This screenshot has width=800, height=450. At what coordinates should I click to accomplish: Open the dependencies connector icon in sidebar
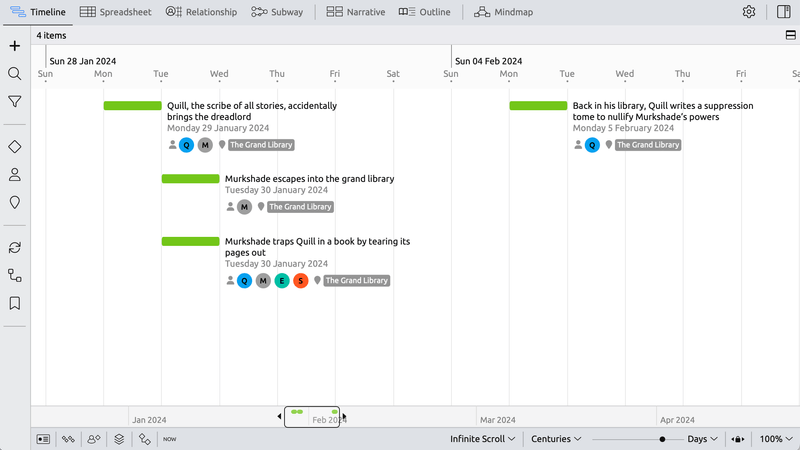coord(15,276)
